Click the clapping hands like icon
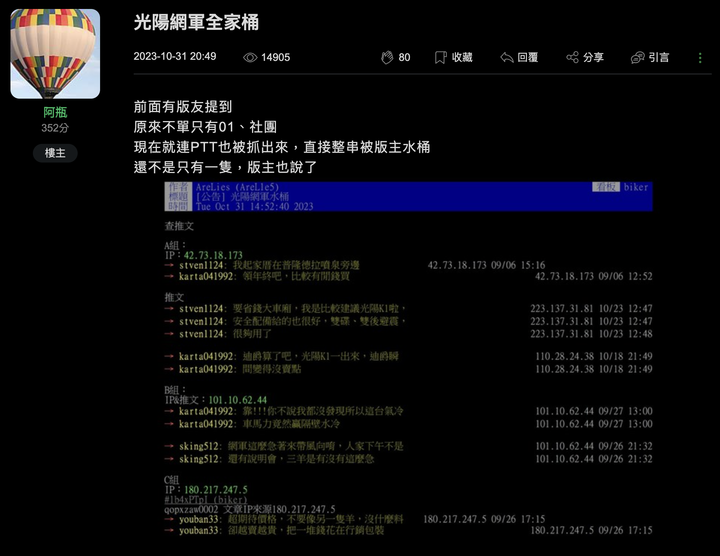This screenshot has height=556, width=720. click(x=387, y=57)
